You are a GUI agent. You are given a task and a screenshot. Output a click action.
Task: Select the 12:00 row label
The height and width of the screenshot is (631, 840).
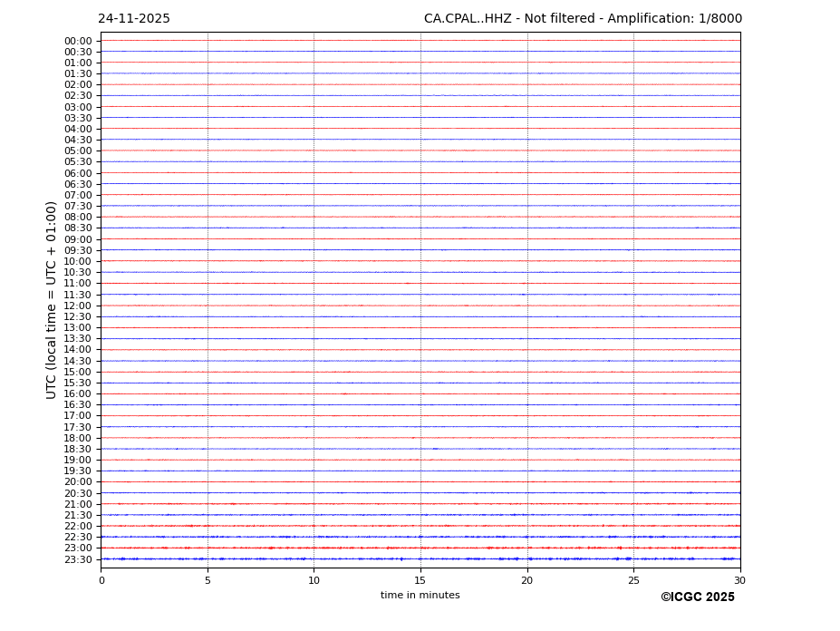(78, 306)
